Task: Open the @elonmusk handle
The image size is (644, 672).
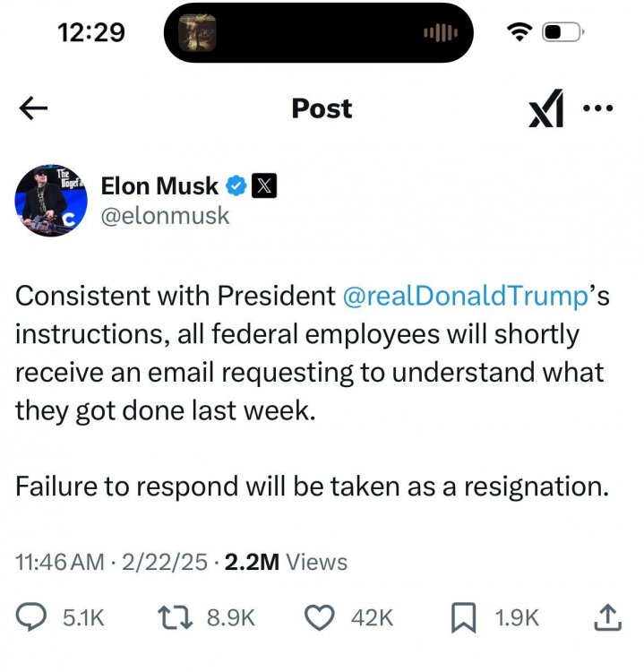Action: pos(165,216)
